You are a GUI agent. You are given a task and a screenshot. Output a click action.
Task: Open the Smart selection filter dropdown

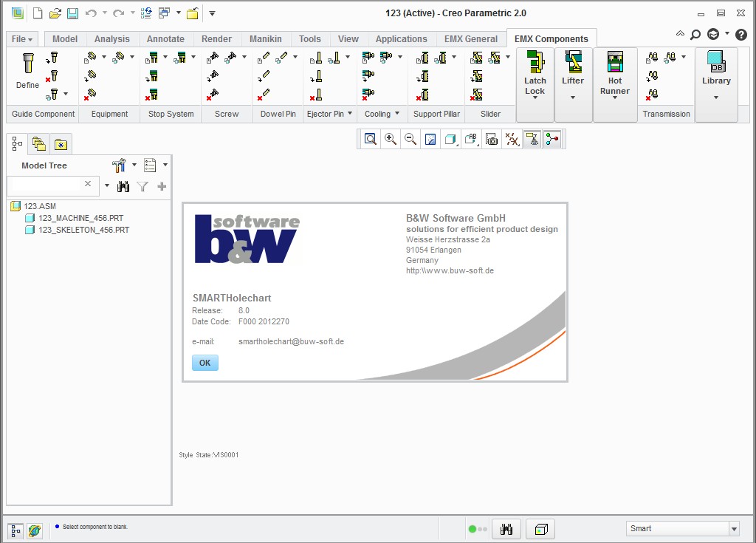click(734, 528)
